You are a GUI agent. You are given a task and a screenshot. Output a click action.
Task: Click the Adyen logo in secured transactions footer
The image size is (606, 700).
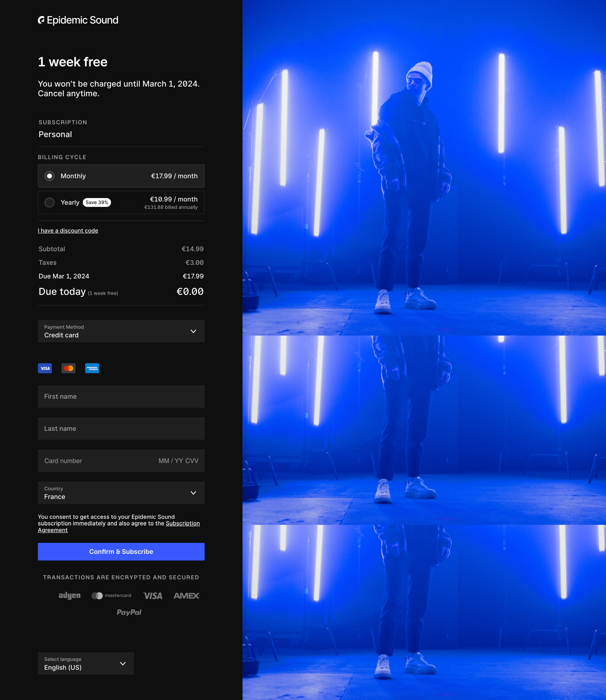[x=70, y=595]
